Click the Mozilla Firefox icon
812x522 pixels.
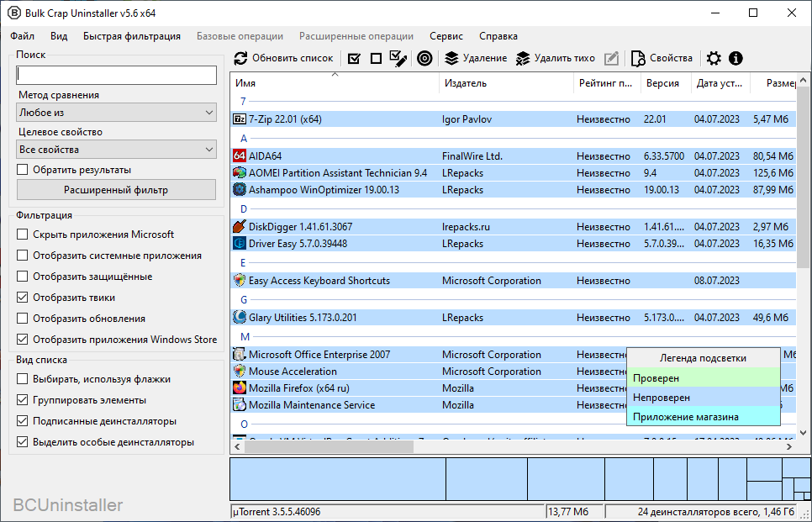click(240, 388)
